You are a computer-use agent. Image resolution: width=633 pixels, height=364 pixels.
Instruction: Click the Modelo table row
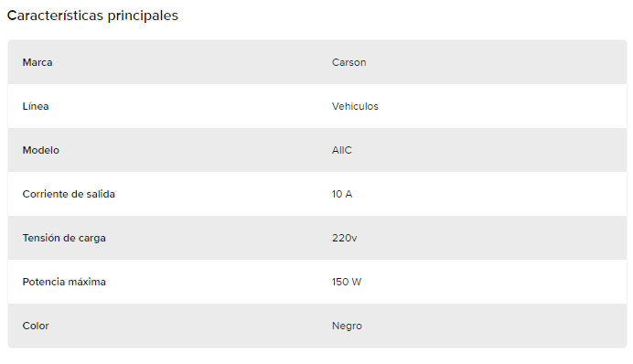pyautogui.click(x=317, y=150)
